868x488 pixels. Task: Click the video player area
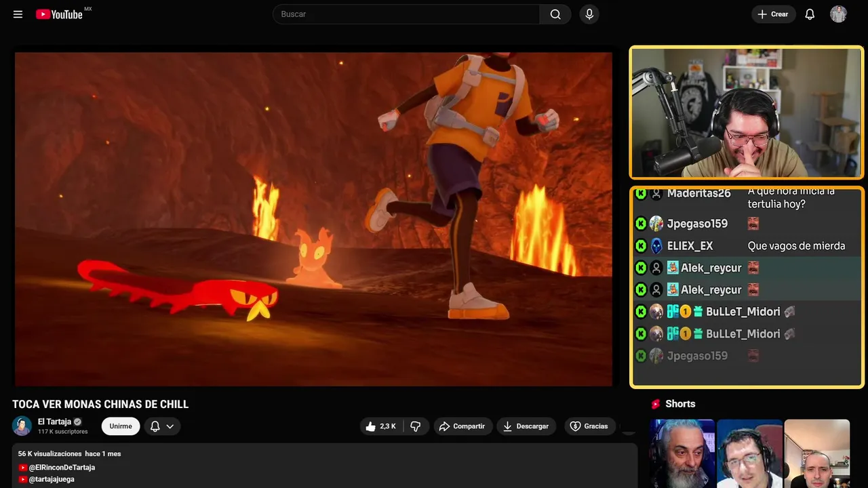click(x=313, y=219)
